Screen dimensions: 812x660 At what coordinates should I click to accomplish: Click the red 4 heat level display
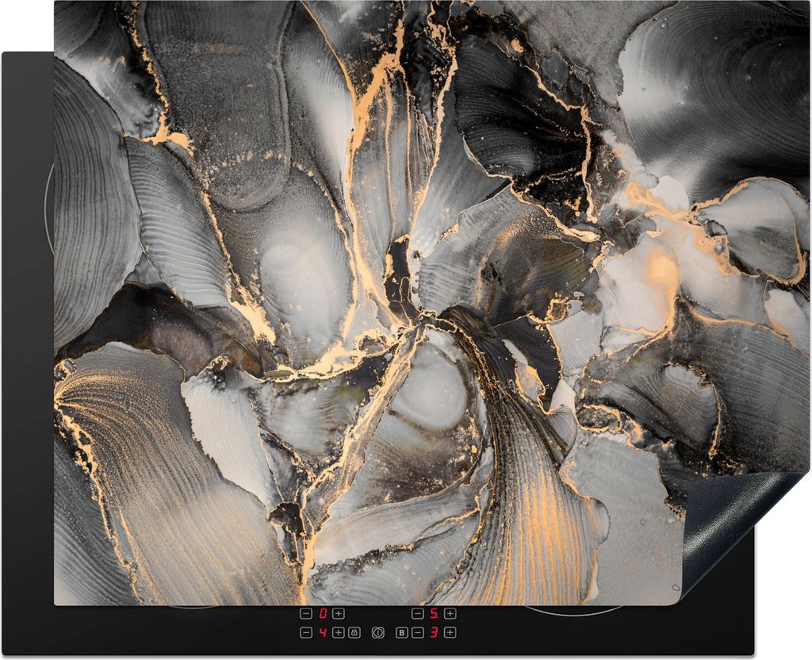[323, 632]
